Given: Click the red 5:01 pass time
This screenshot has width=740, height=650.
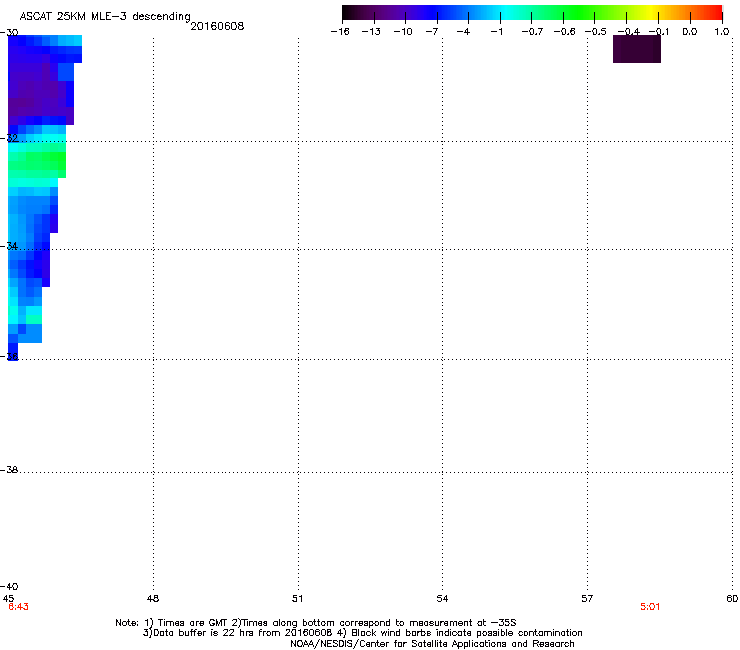Looking at the screenshot, I should (x=650, y=607).
